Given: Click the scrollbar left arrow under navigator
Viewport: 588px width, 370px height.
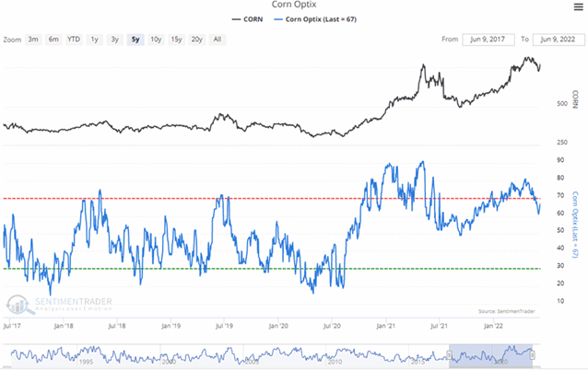Looking at the screenshot, I should (7, 366).
